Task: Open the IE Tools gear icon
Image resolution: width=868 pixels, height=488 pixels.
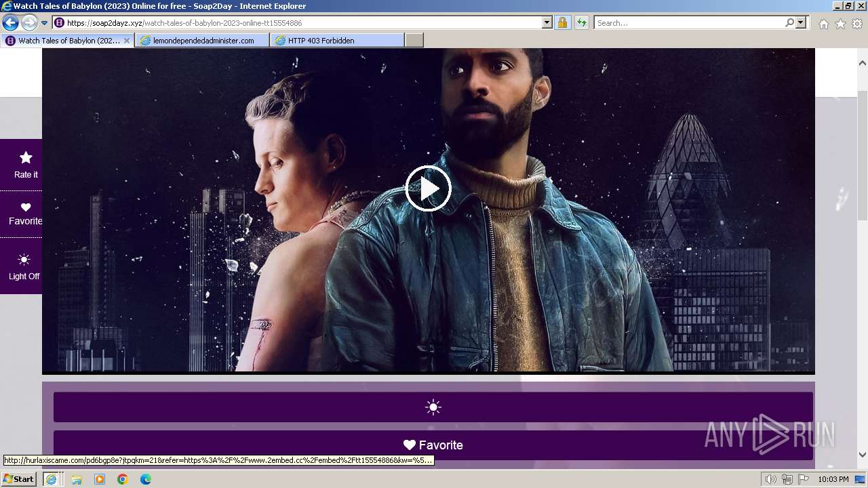Action: [x=857, y=24]
